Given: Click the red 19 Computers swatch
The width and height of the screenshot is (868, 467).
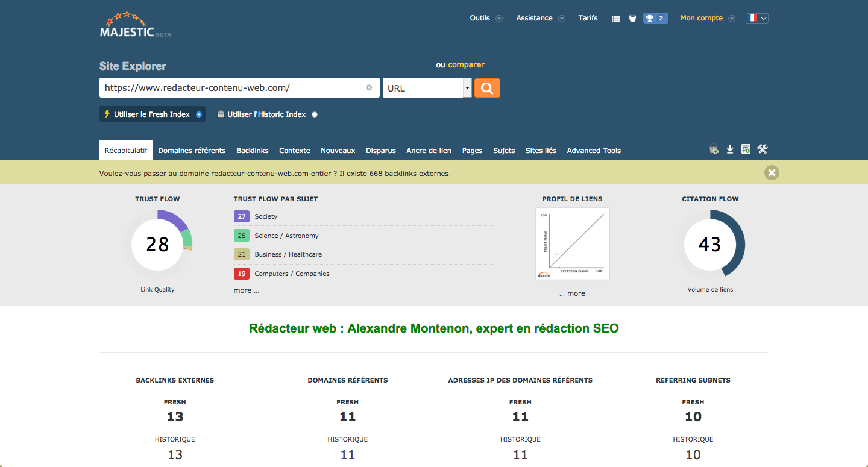Looking at the screenshot, I should click(242, 274).
